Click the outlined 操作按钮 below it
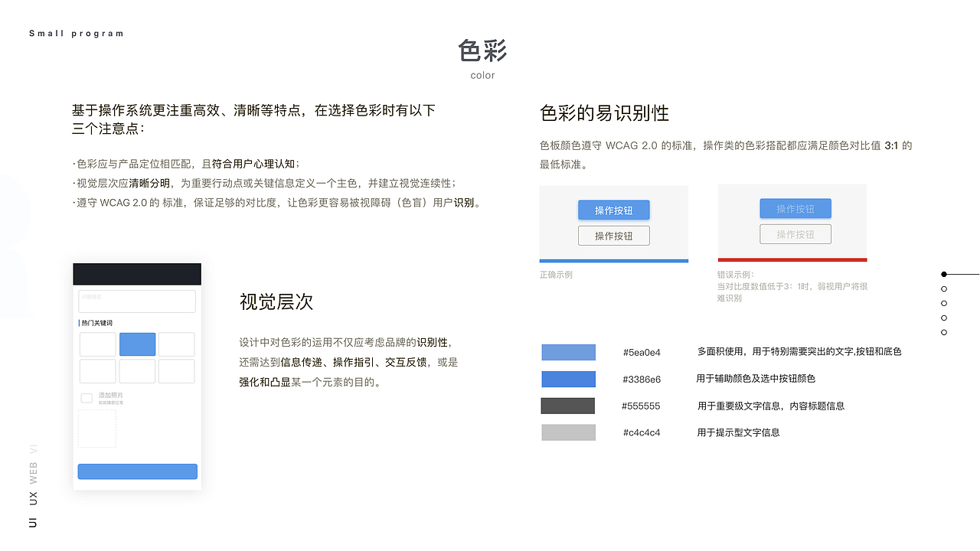 point(613,235)
